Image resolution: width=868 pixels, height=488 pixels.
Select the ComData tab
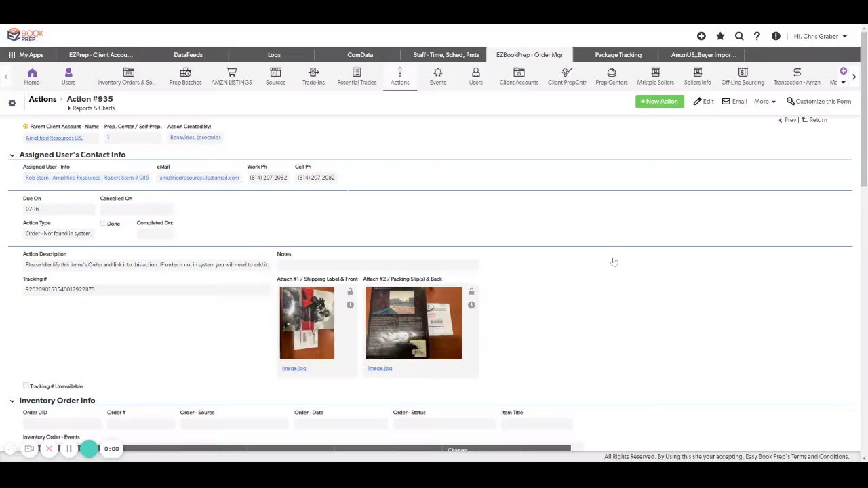[x=360, y=55]
